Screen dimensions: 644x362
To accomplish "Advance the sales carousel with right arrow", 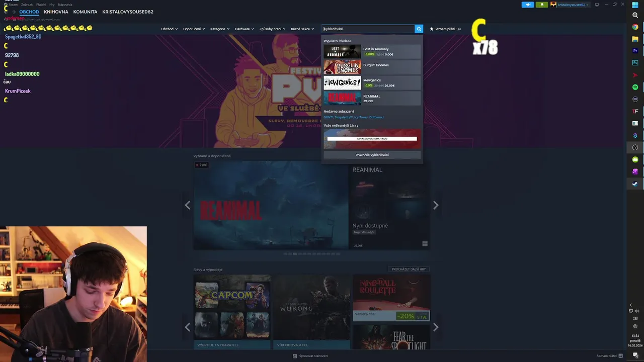I will 436,327.
